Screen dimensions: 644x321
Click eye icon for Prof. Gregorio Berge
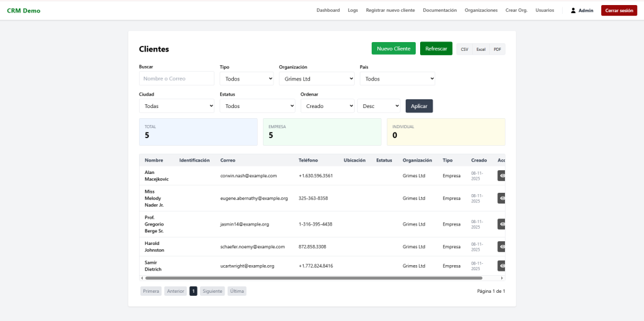click(502, 224)
